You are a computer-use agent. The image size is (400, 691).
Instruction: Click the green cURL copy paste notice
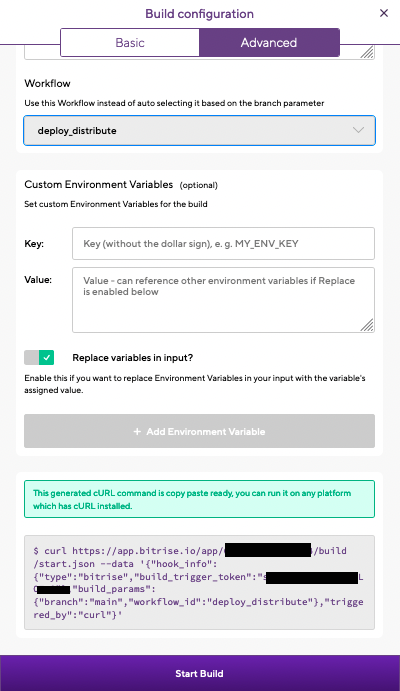200,499
